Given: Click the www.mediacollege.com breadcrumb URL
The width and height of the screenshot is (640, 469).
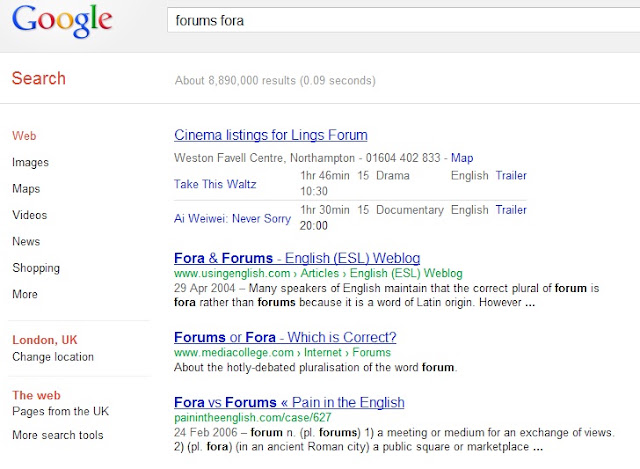Looking at the screenshot, I should coord(282,352).
